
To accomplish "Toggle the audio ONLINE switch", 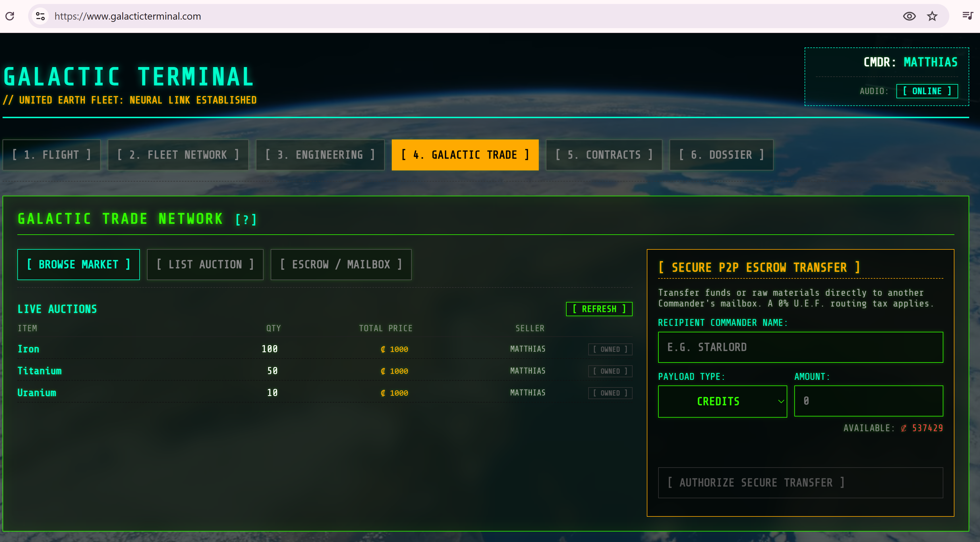I will click(x=926, y=91).
